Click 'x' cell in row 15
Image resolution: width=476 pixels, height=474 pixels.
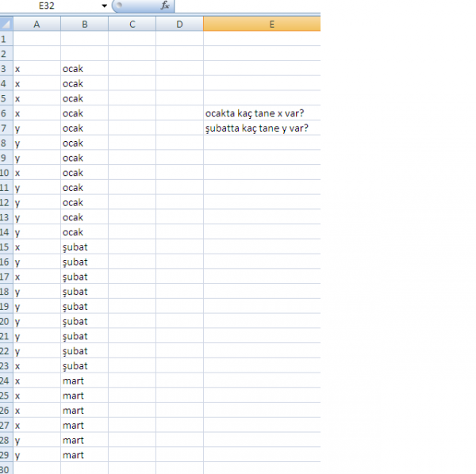(x=36, y=247)
